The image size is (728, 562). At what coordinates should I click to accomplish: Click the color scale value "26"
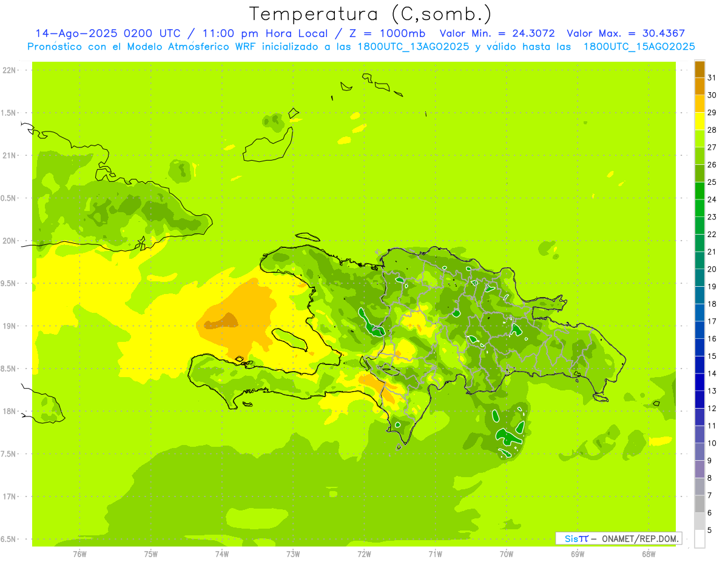tap(712, 165)
